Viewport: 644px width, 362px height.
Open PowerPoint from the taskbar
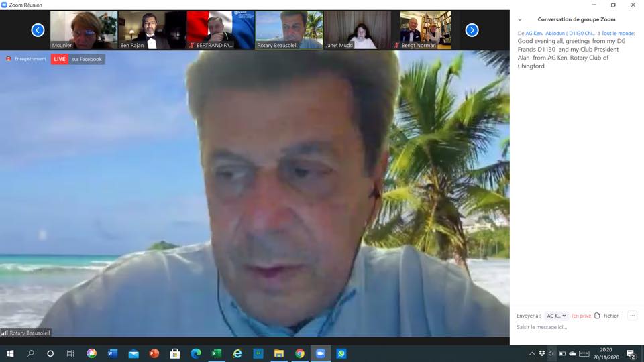pyautogui.click(x=154, y=353)
